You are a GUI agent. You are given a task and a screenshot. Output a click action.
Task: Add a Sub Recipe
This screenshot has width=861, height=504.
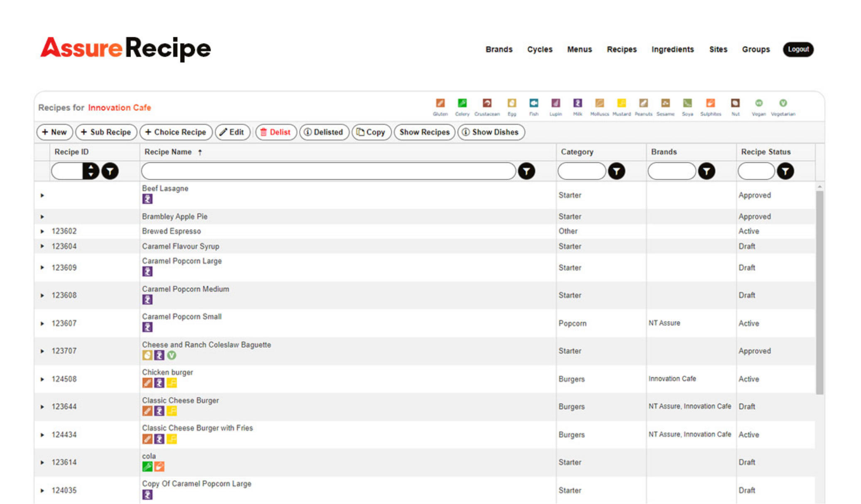click(106, 132)
